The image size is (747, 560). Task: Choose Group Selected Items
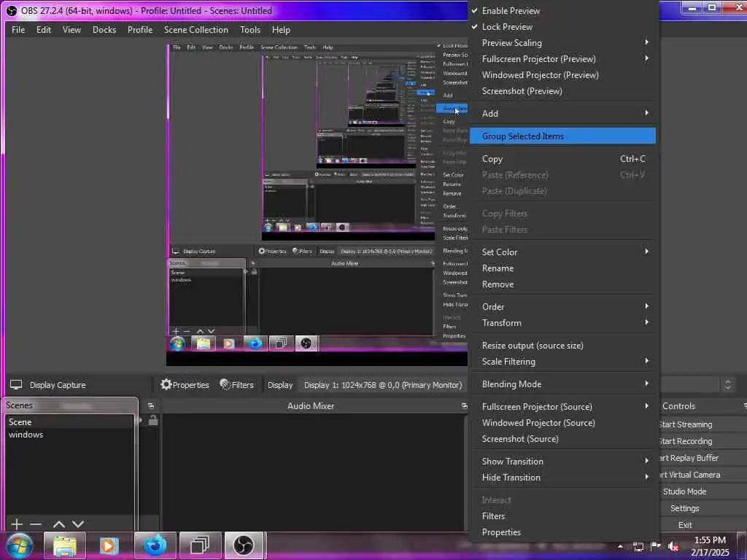[562, 136]
